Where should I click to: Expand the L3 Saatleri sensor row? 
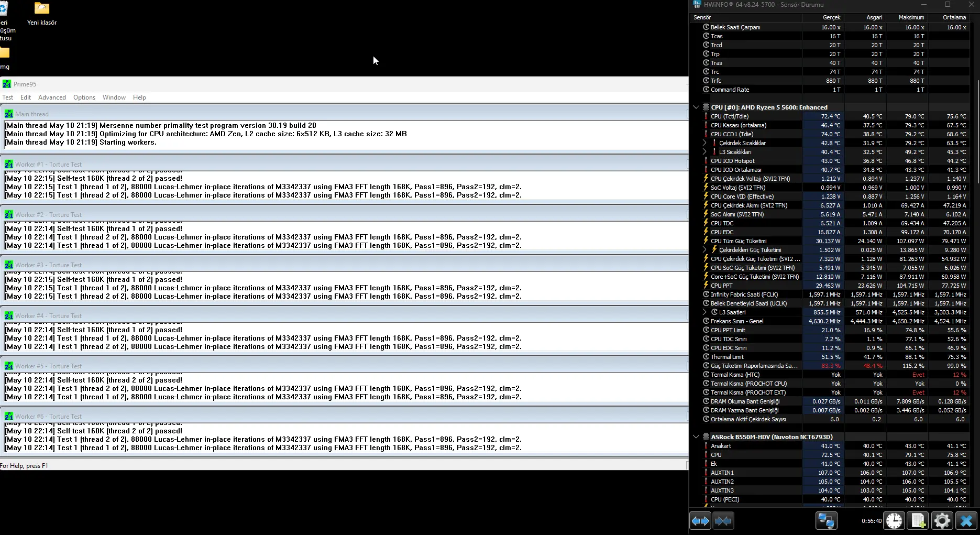click(x=704, y=312)
